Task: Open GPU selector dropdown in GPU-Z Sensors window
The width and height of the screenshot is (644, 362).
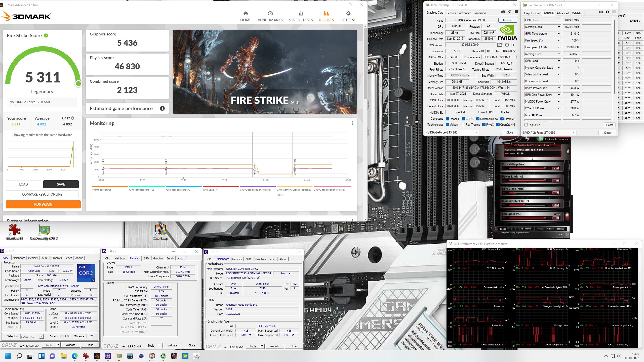Action: (549, 133)
